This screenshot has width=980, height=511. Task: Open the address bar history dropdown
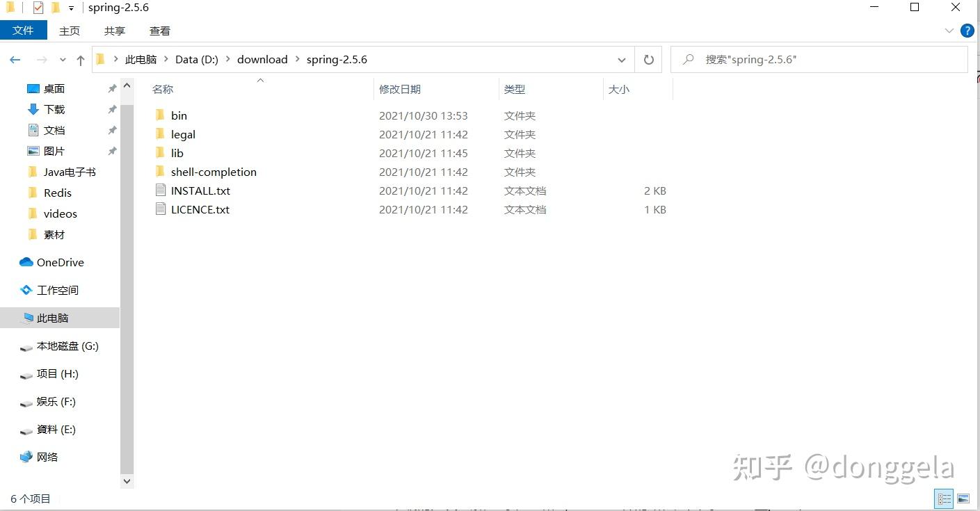tap(621, 60)
